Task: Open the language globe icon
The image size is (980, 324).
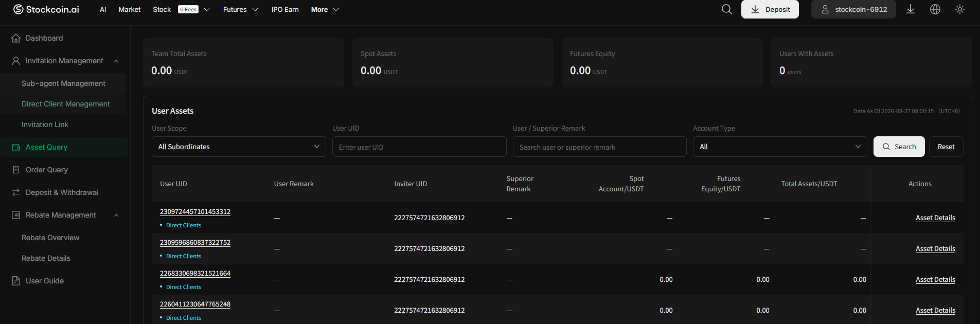Action: click(935, 9)
